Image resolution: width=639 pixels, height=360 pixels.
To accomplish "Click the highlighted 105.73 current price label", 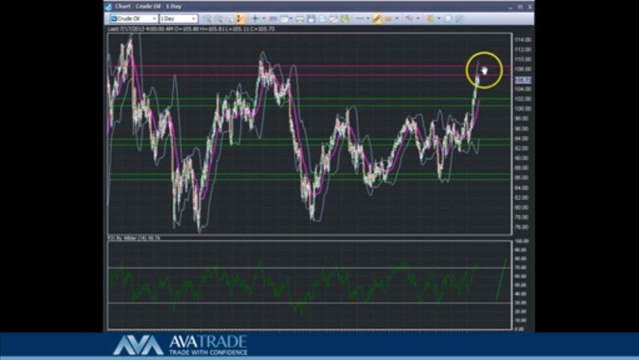I will (523, 80).
